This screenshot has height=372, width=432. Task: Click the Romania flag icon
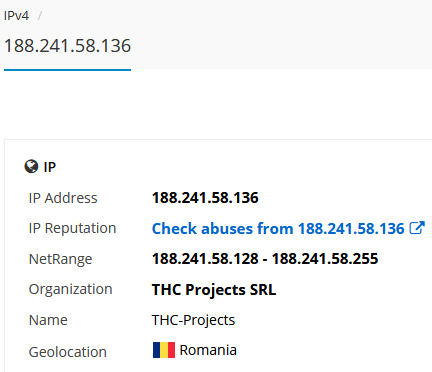tap(164, 350)
